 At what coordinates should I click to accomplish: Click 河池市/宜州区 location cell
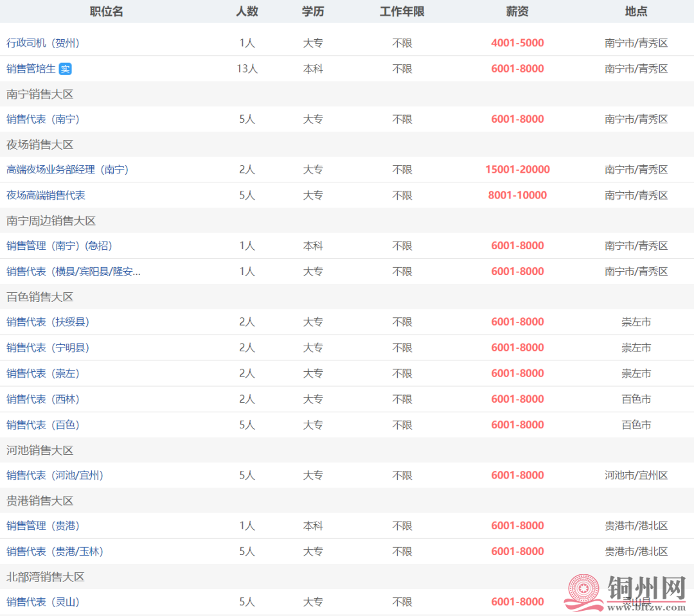coord(636,475)
